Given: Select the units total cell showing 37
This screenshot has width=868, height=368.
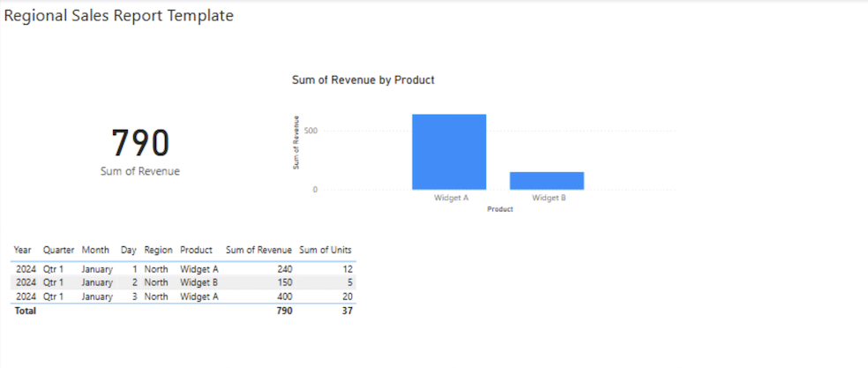Looking at the screenshot, I should 347,312.
